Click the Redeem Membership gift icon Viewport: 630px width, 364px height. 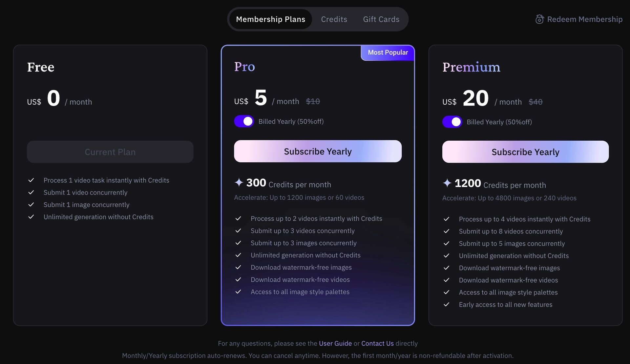click(539, 19)
